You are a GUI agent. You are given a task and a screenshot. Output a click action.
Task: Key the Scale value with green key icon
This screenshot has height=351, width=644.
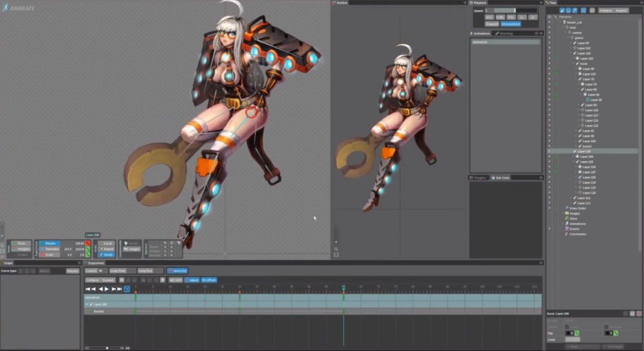(88, 255)
